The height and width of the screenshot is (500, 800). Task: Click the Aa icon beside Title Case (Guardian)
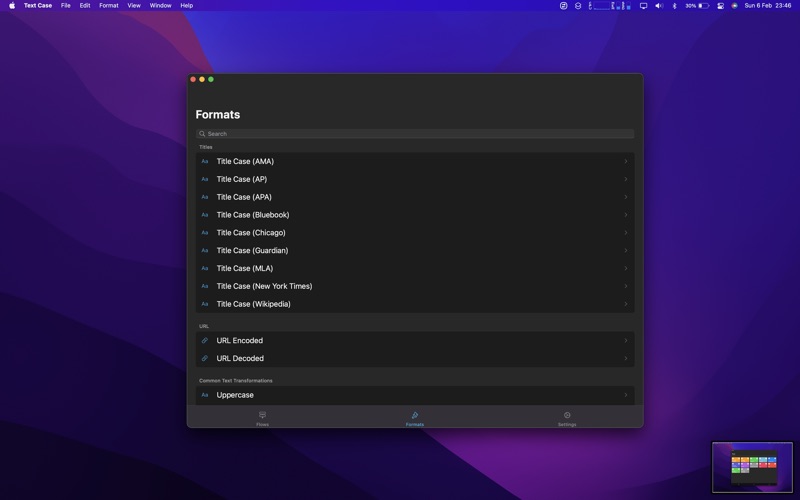pos(205,251)
